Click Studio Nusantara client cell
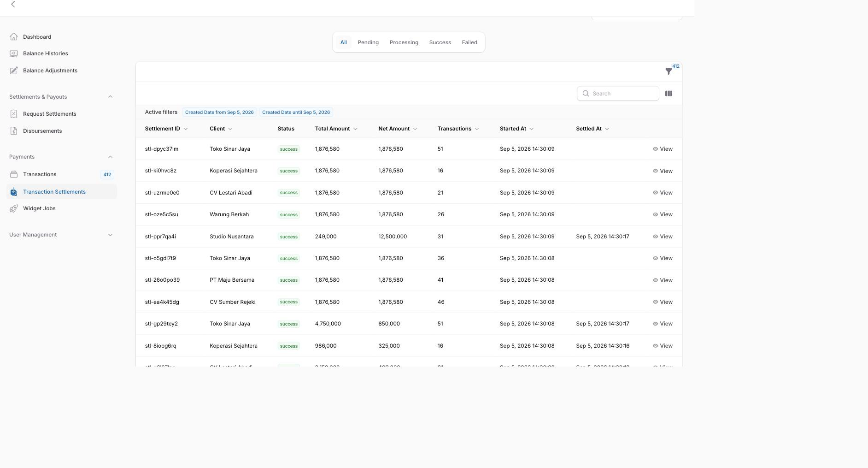 232,237
